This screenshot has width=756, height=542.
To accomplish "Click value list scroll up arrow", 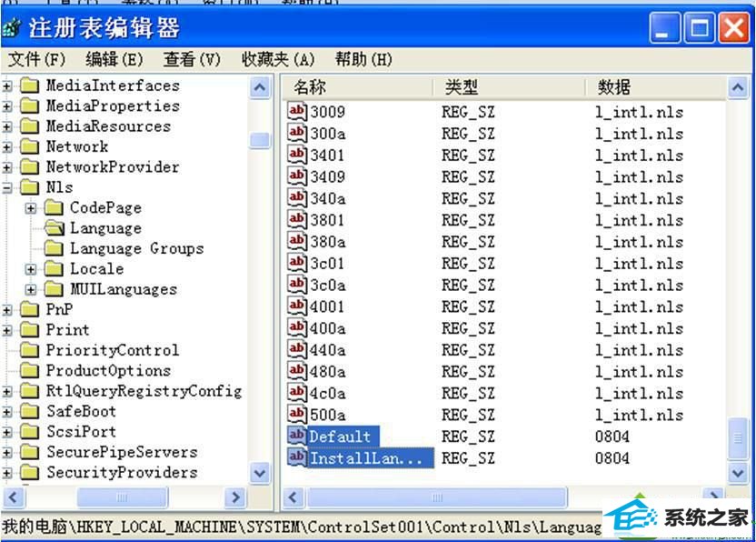I will tap(738, 87).
